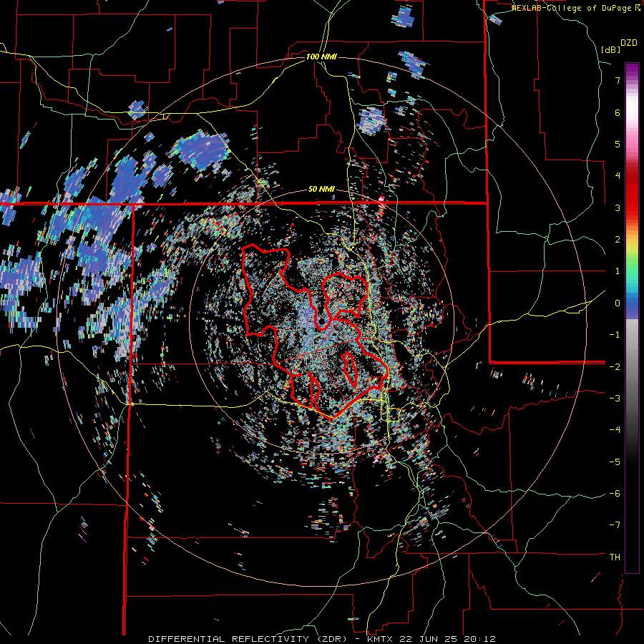The width and height of the screenshot is (644, 644).
Task: Click the "-5" tick on the color scale
Action: pyautogui.click(x=615, y=462)
